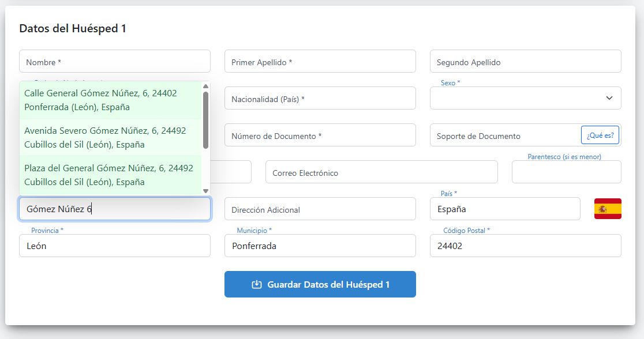The image size is (644, 339).
Task: Click the Segundo Apellido field
Action: [x=525, y=61]
